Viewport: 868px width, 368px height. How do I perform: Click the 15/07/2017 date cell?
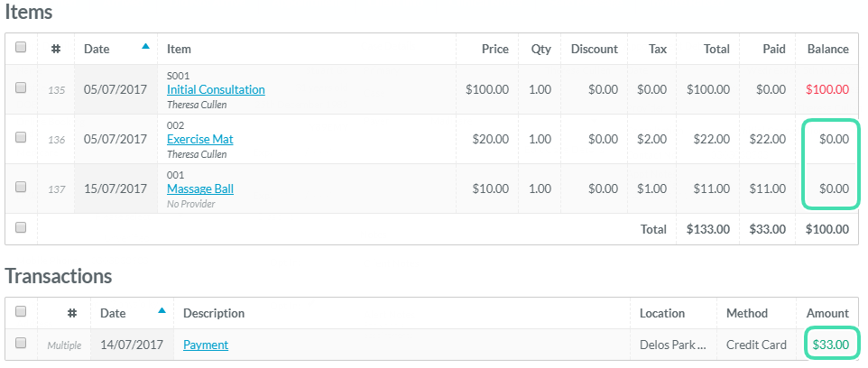[115, 189]
